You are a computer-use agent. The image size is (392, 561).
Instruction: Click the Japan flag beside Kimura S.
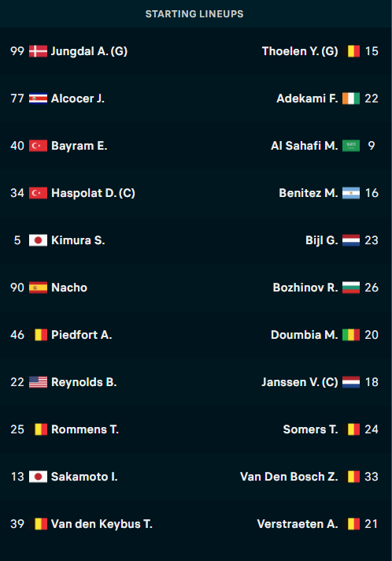(38, 240)
